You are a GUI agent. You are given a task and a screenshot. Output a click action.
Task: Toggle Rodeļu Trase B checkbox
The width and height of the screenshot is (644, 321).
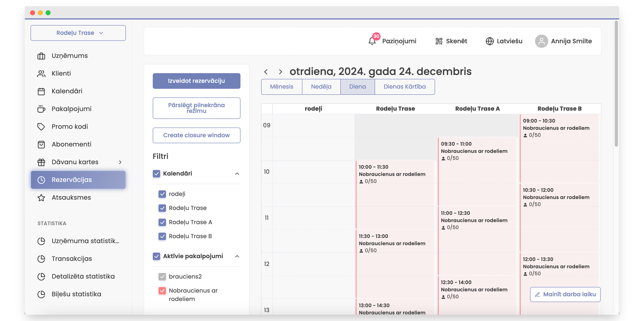coord(162,236)
